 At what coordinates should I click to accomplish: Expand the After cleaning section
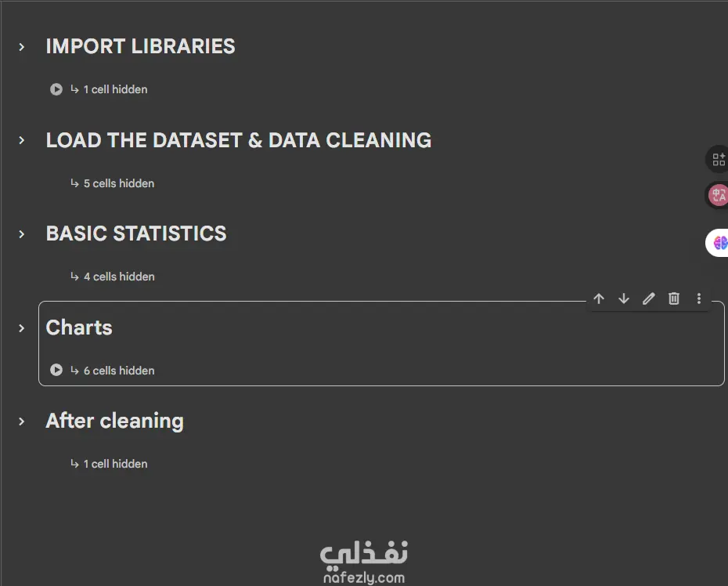pyautogui.click(x=22, y=421)
